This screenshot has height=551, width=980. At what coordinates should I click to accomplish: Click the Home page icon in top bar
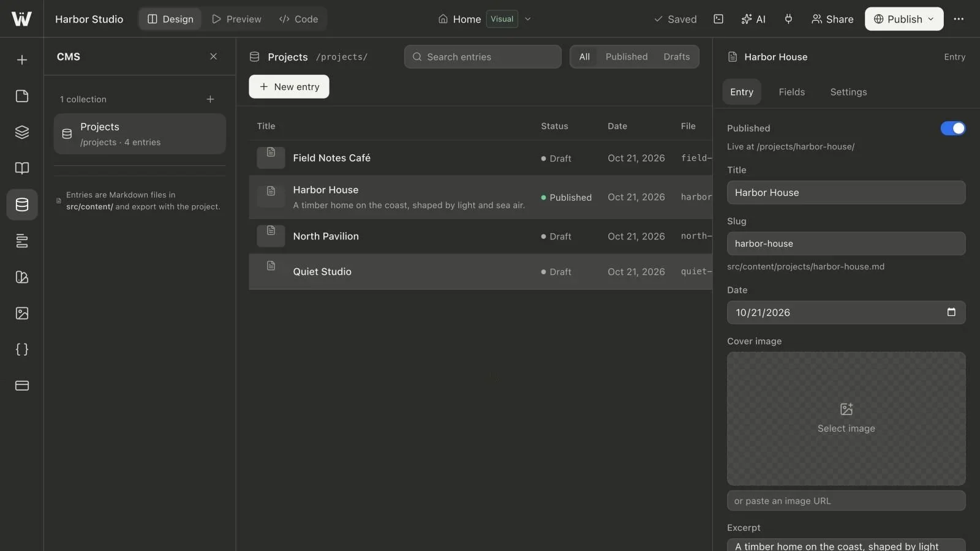[x=443, y=19]
